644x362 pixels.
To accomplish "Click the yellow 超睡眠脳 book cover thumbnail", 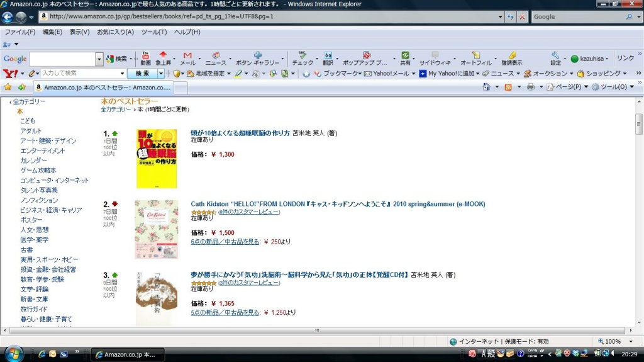I will (x=157, y=159).
